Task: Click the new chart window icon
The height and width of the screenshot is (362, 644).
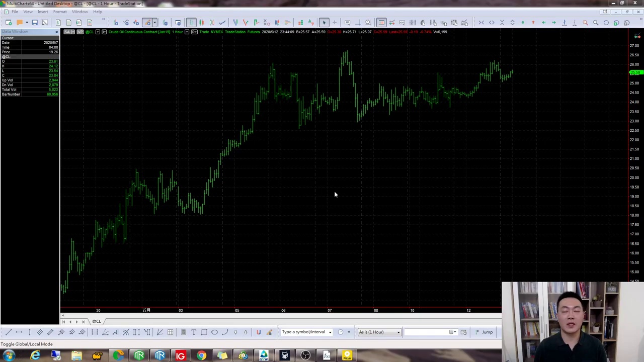Action: pyautogui.click(x=9, y=23)
